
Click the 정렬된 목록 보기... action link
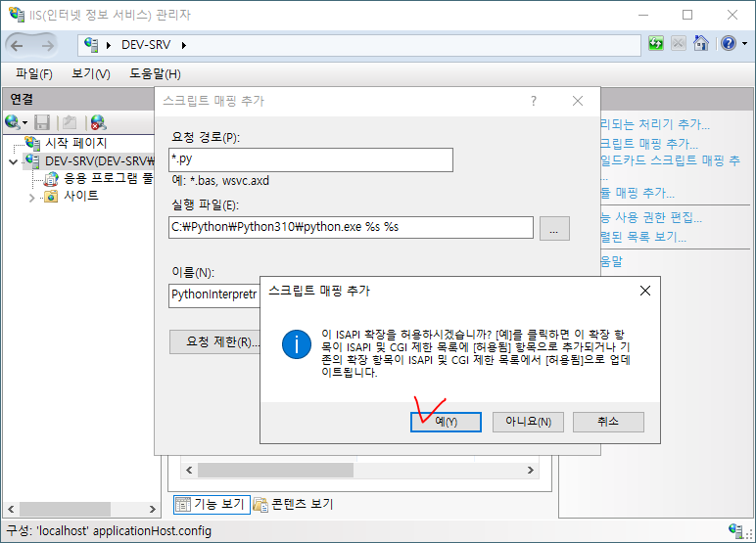point(643,237)
